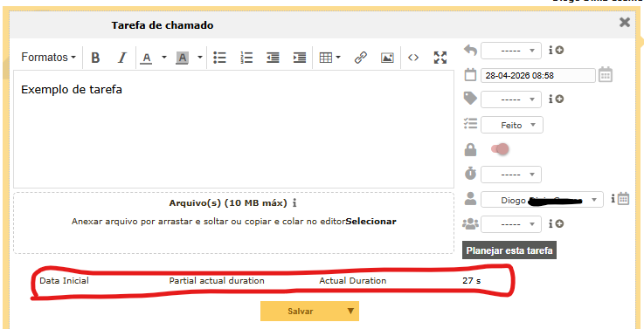644x329 pixels.
Task: Close the Tarefa de chamado dialog
Action: pos(625,22)
